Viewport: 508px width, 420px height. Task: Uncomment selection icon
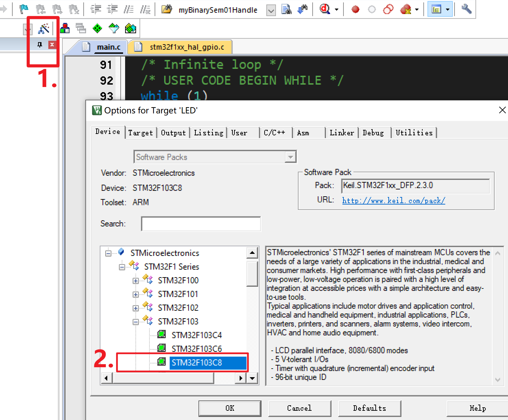[145, 9]
